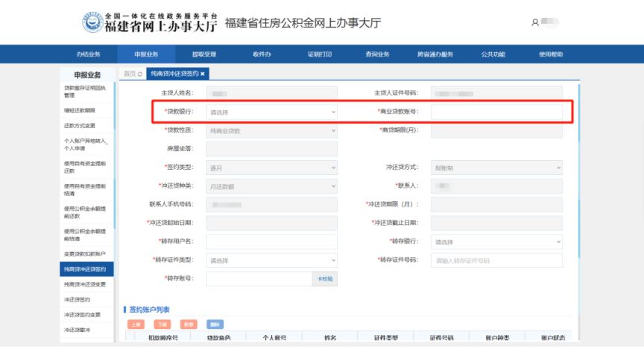The width and height of the screenshot is (644, 347).
Task: Open 变更贷款扣款账户 in the sidebar
Action: (x=86, y=254)
